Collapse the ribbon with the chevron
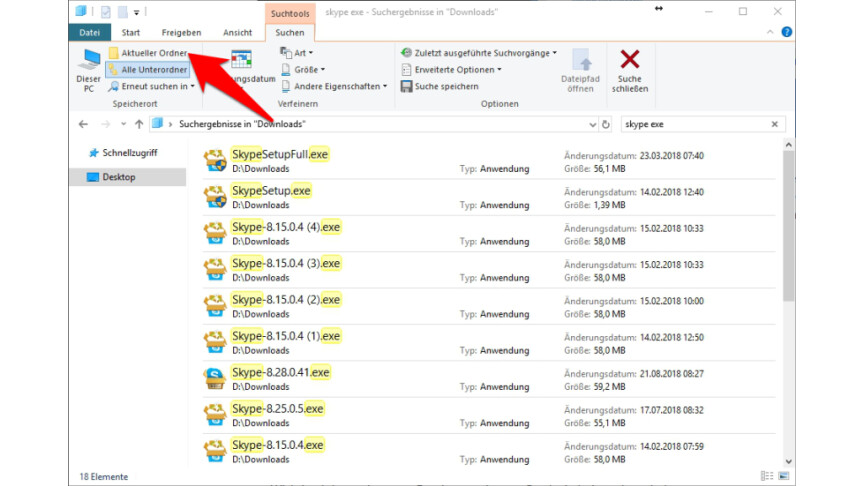Screen dimensions: 864x486 770,33
